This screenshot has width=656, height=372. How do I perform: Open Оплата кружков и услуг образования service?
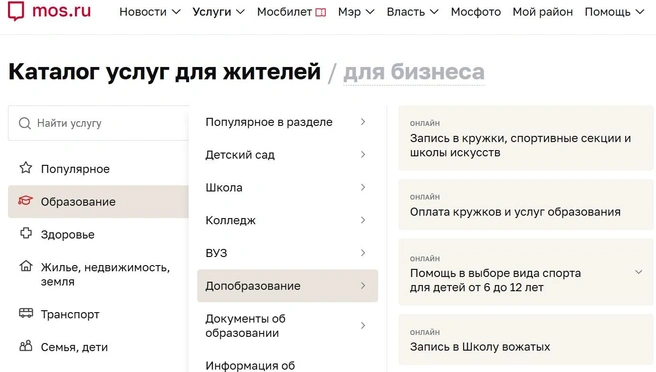coord(525,205)
